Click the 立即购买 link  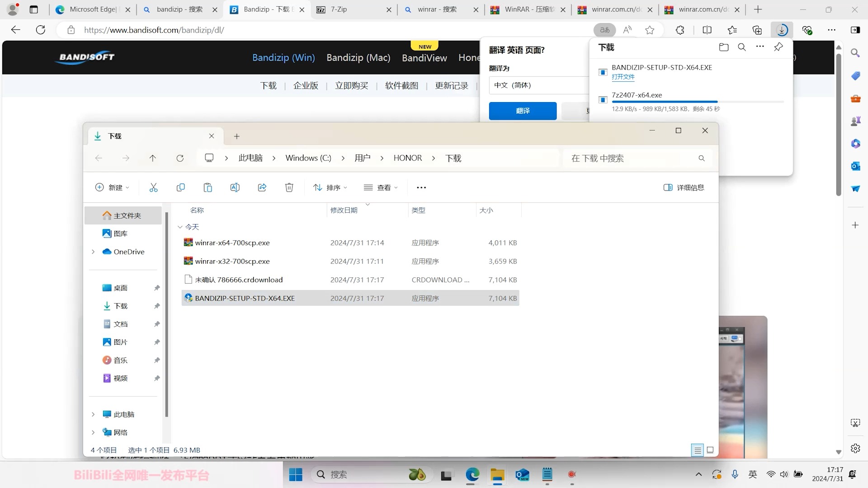tap(351, 86)
